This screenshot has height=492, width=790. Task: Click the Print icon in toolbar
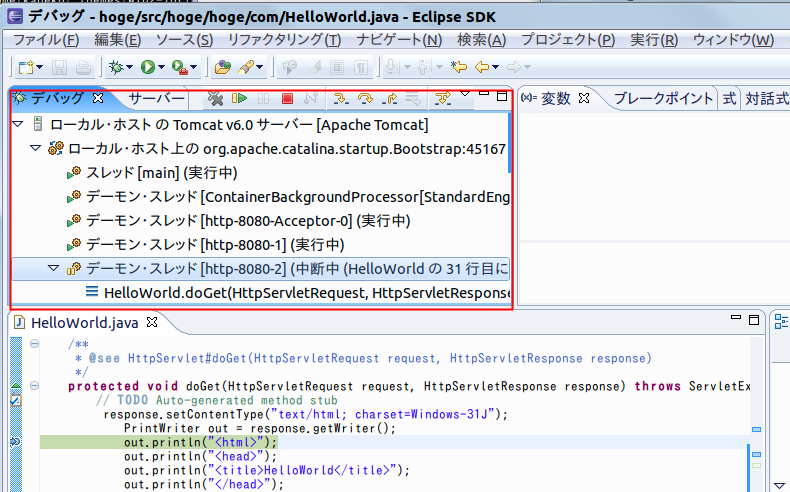(x=83, y=67)
